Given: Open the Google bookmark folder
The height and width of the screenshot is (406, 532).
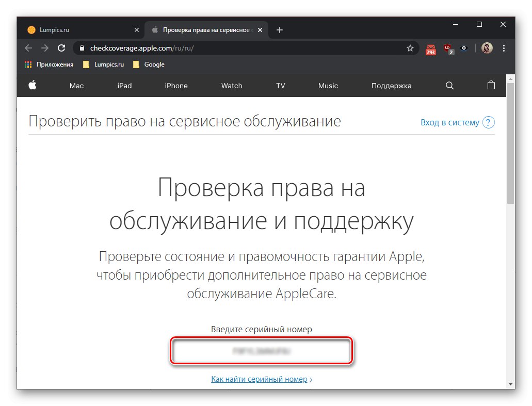Looking at the screenshot, I should pyautogui.click(x=149, y=64).
